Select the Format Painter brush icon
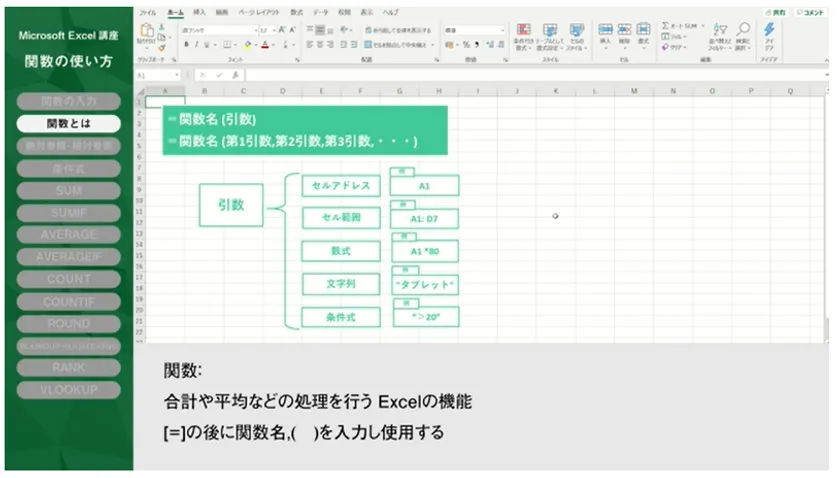 click(x=161, y=48)
